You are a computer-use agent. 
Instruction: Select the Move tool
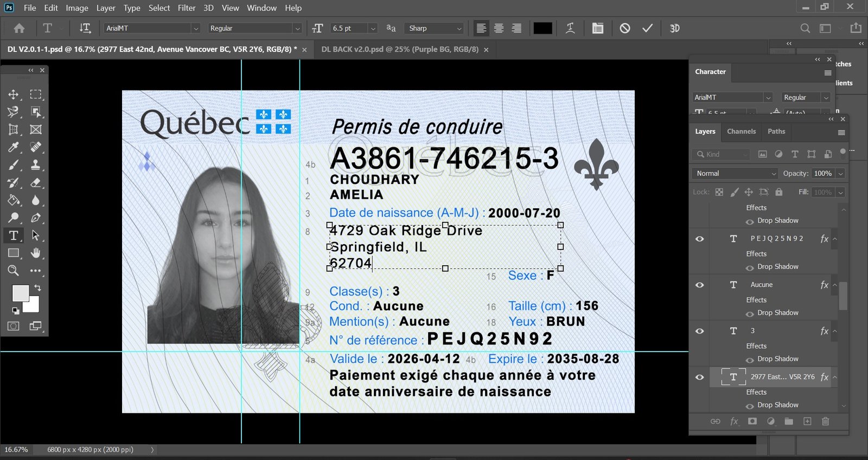(14, 94)
